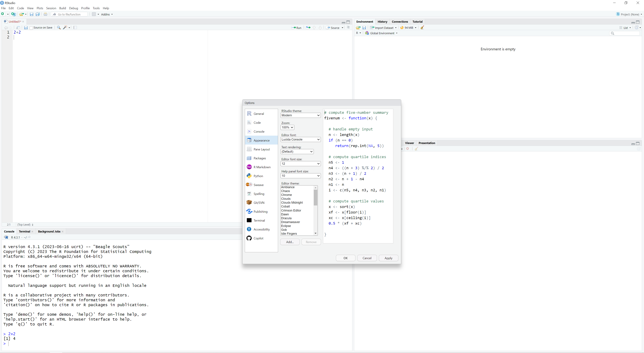Open the Session menu
Screen dimensions: 644x353
(x=51, y=8)
